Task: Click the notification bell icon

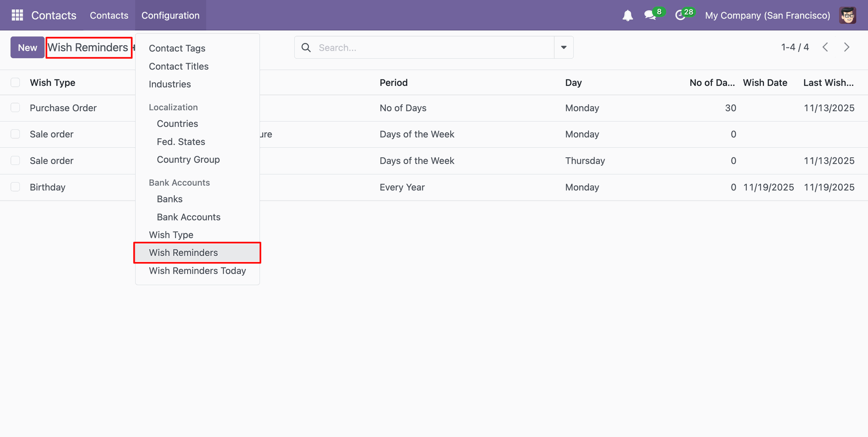Action: click(627, 16)
